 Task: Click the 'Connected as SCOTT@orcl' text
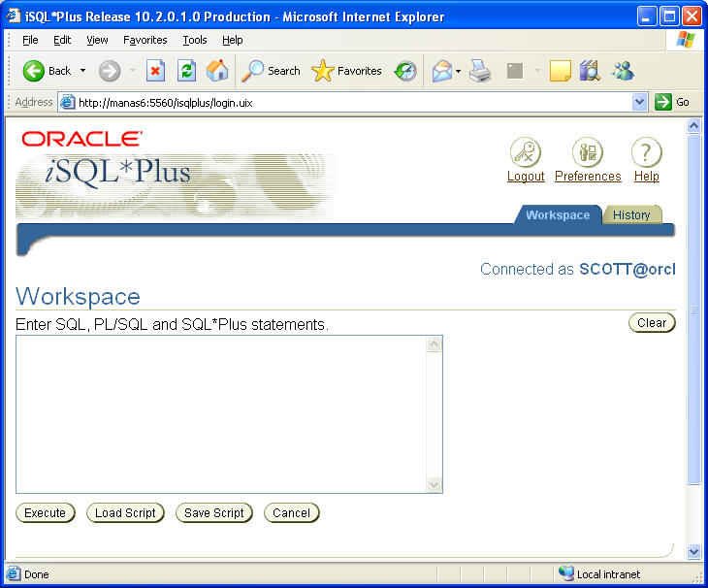[577, 269]
